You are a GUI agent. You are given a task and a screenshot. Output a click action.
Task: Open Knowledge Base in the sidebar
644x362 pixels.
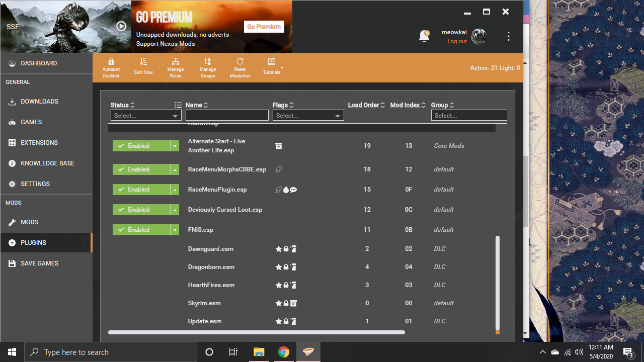pyautogui.click(x=46, y=163)
